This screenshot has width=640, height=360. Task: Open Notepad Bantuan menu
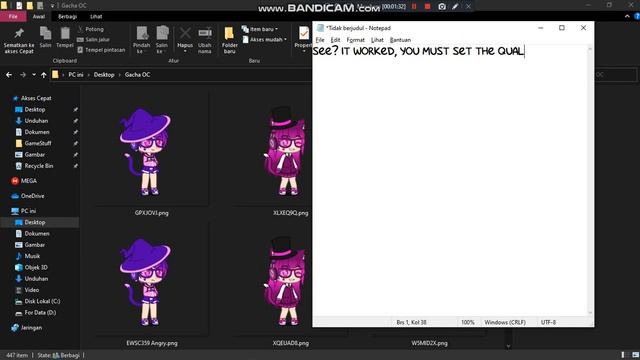click(x=400, y=40)
